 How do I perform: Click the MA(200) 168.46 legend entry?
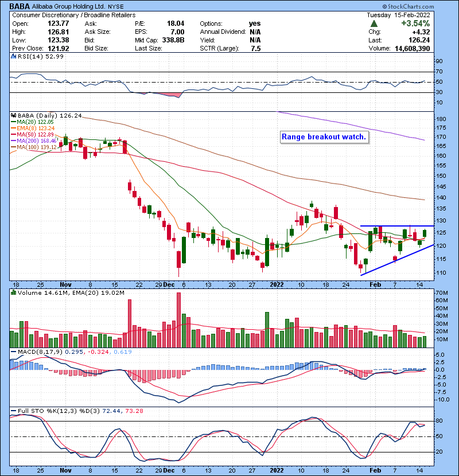pyautogui.click(x=37, y=141)
